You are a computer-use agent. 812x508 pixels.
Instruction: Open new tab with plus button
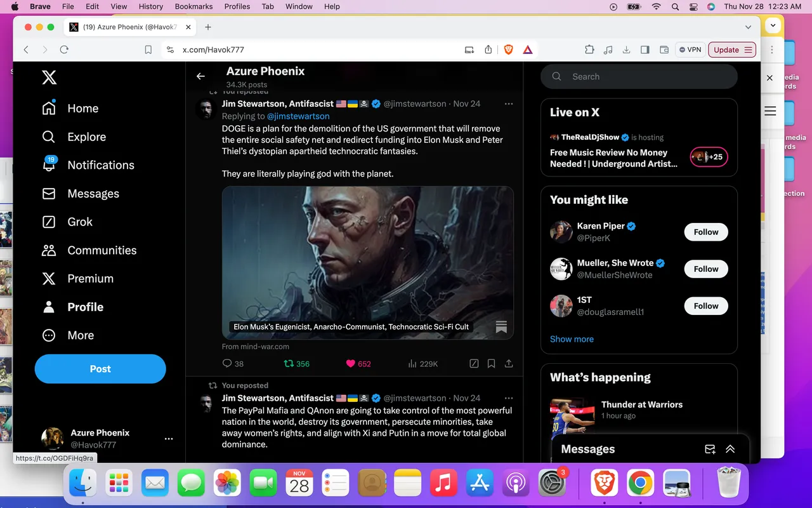coord(208,27)
